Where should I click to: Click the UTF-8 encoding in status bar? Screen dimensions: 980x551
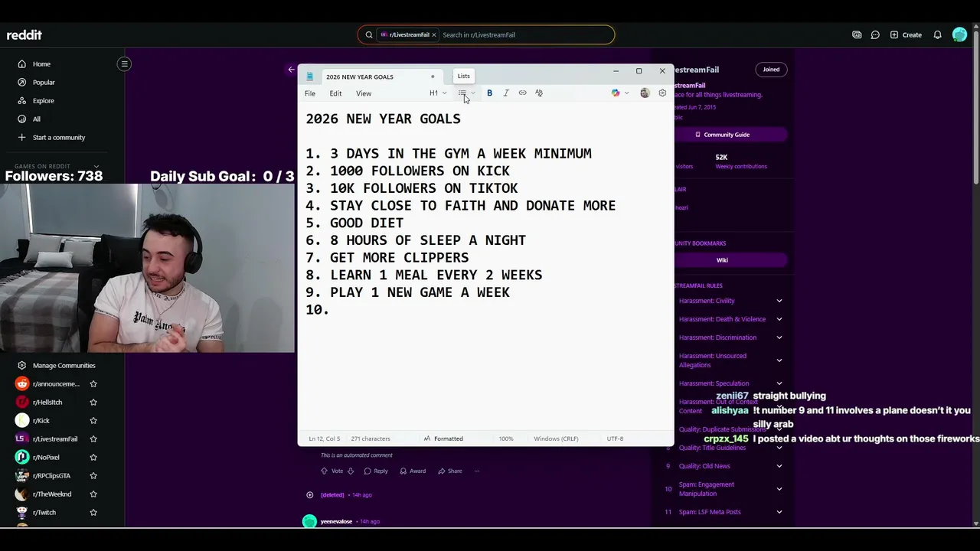click(x=615, y=439)
